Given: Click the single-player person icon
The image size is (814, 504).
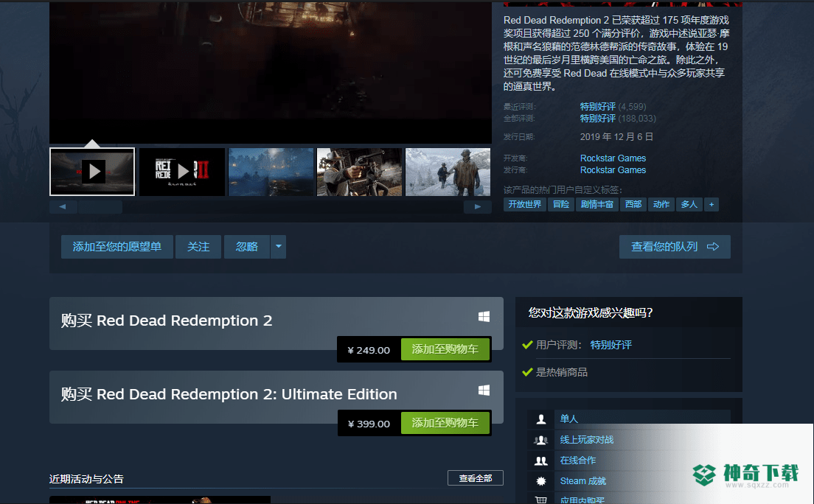Looking at the screenshot, I should (541, 419).
